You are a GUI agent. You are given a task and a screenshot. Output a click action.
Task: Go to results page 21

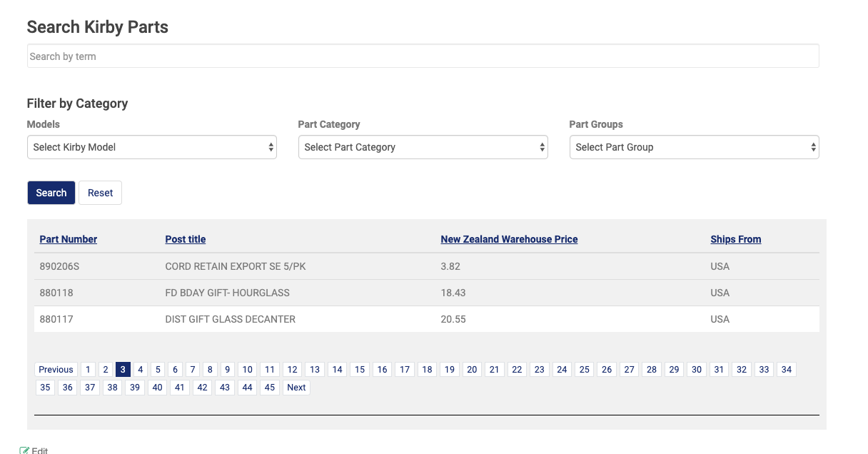coord(494,369)
